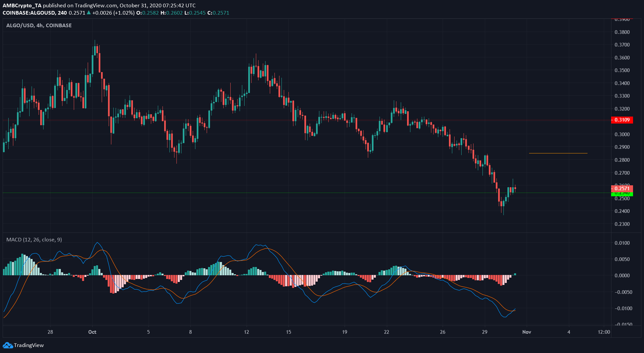Click the Nov date label on time axis
Image resolution: width=644 pixels, height=353 pixels.
[527, 332]
